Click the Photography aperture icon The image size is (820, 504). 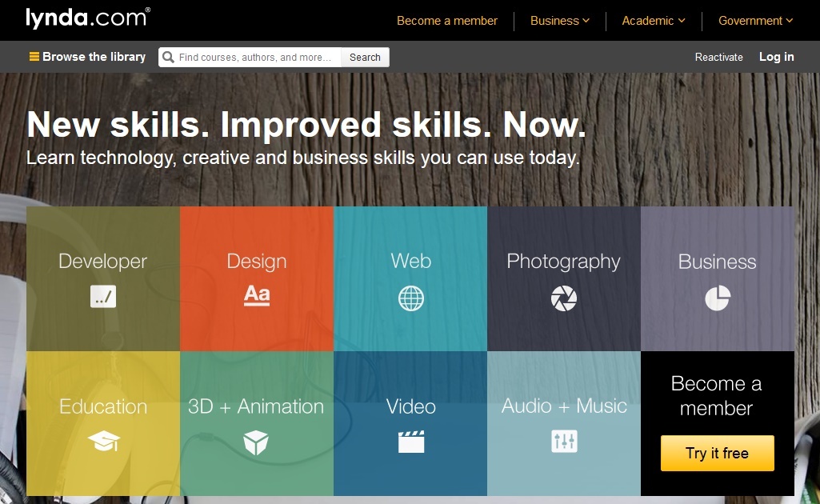(564, 298)
